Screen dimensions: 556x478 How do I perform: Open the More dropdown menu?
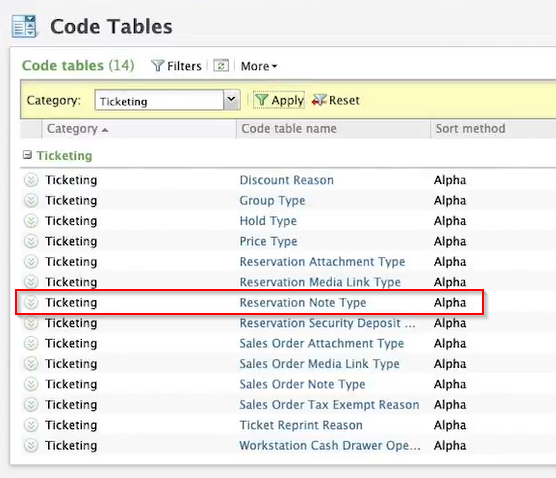(259, 66)
